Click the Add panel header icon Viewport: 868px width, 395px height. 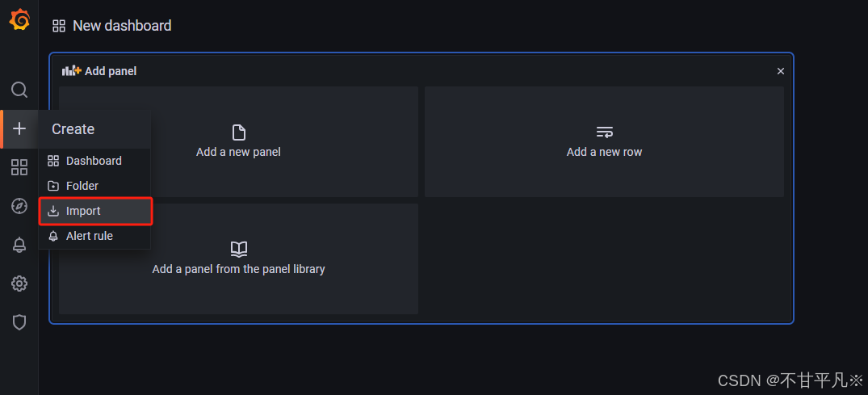point(72,71)
